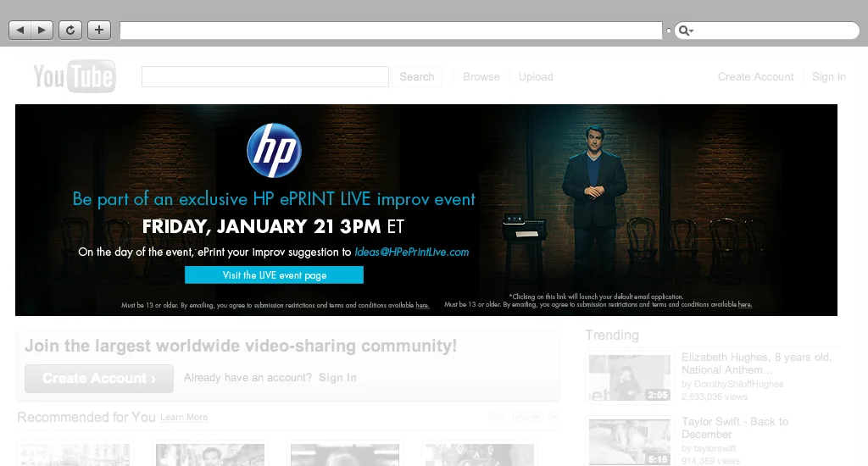The width and height of the screenshot is (868, 466).
Task: Click the Trending section heading
Action: pos(612,335)
